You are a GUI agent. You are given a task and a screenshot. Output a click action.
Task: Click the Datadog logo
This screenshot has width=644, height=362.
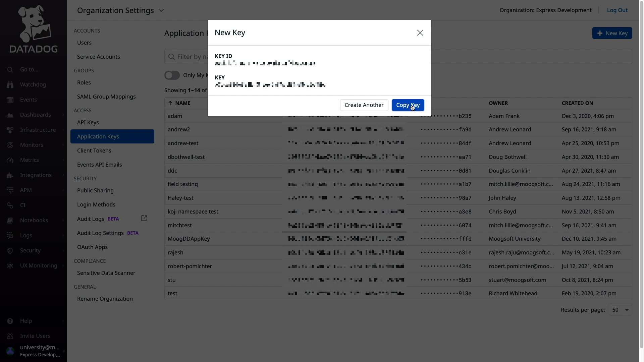(34, 29)
